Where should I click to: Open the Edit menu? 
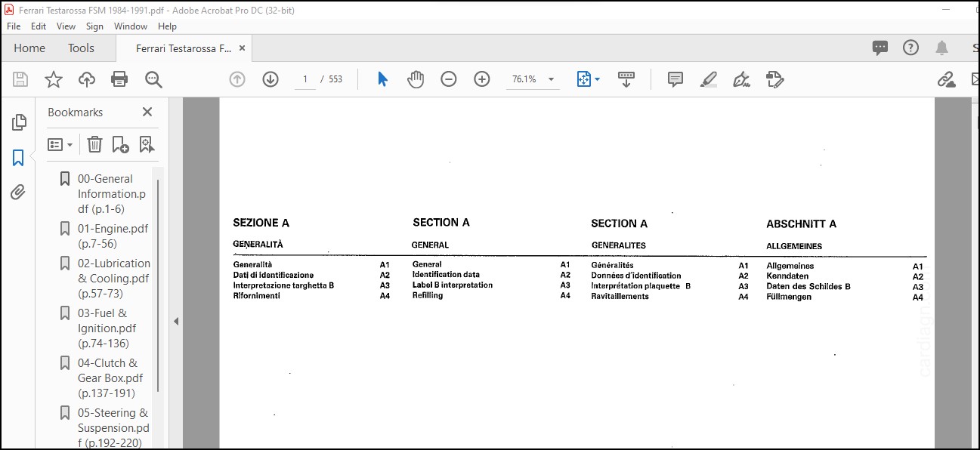39,26
